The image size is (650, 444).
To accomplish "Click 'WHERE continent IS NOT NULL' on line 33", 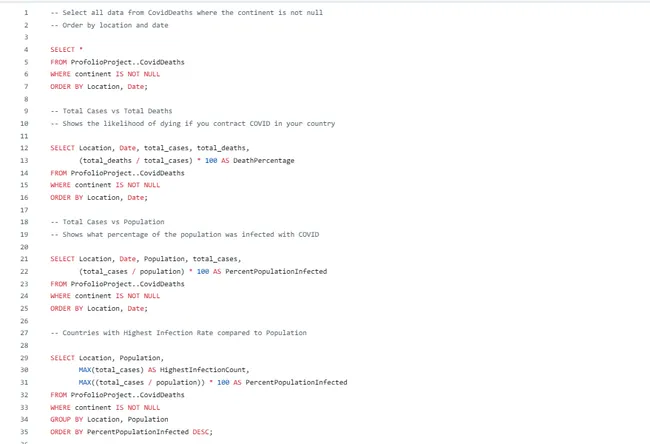I will click(x=105, y=408).
